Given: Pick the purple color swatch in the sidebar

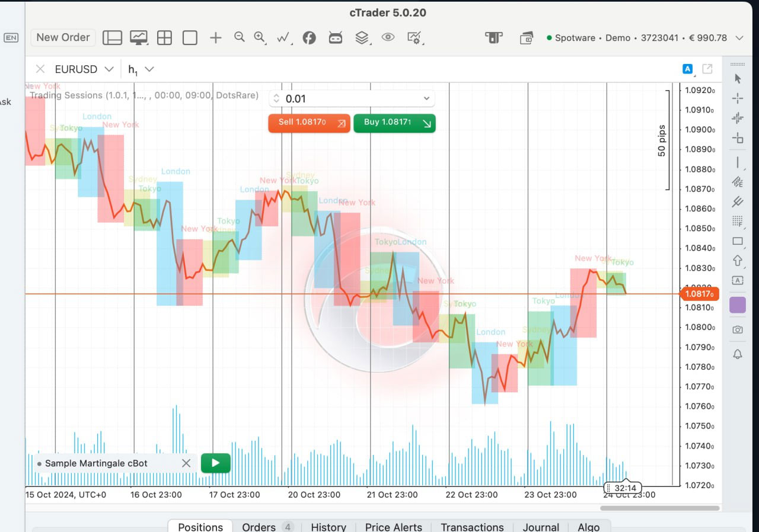Looking at the screenshot, I should tap(737, 305).
